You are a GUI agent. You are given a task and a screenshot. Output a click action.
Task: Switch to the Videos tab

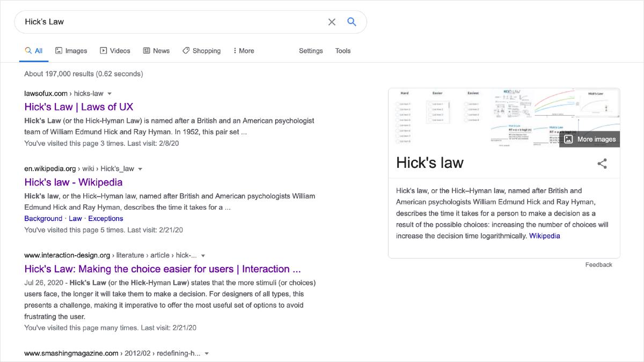115,51
